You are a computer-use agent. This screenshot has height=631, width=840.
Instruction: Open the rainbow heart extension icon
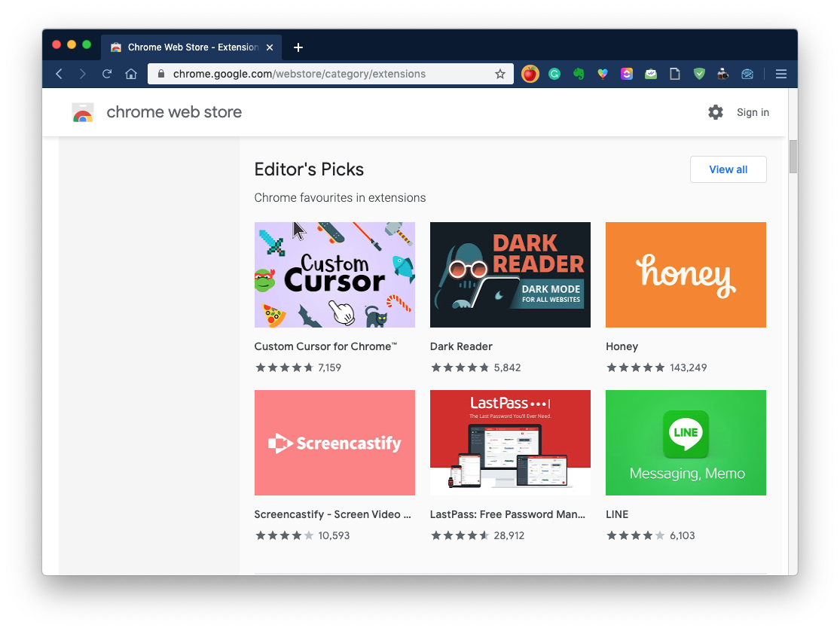603,74
